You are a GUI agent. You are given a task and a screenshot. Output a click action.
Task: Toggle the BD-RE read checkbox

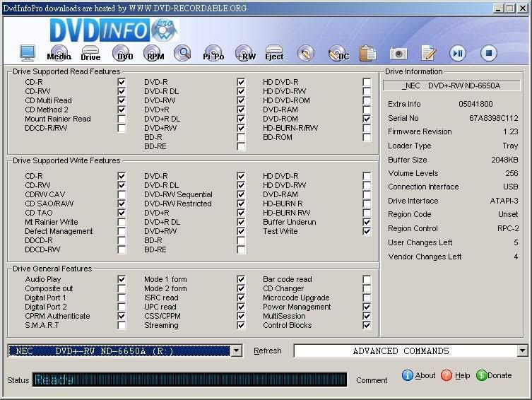241,146
